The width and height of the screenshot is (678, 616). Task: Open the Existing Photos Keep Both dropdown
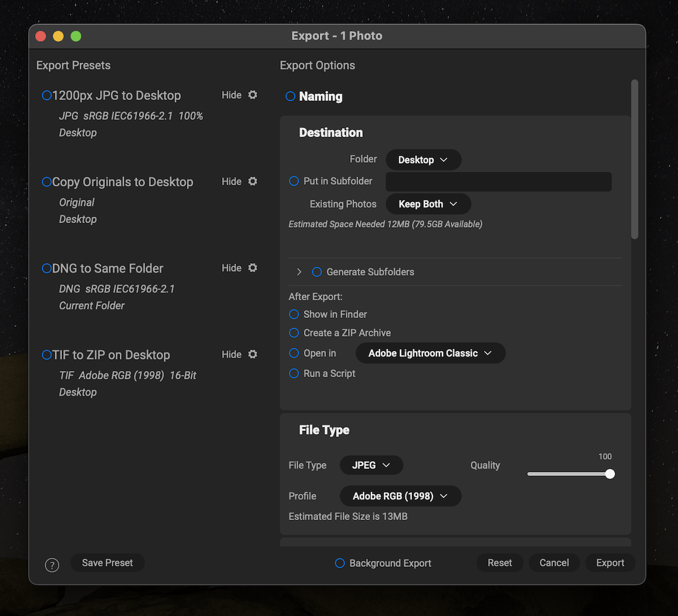coord(428,204)
